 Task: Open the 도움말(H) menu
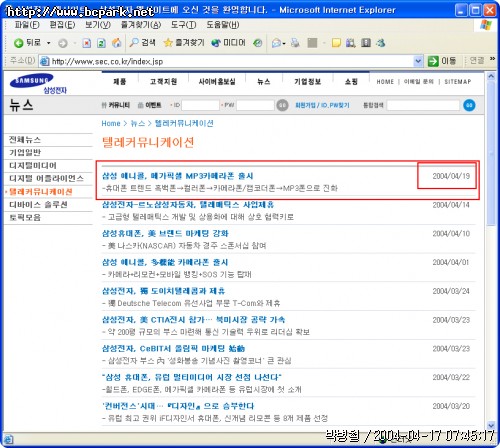coord(223,25)
